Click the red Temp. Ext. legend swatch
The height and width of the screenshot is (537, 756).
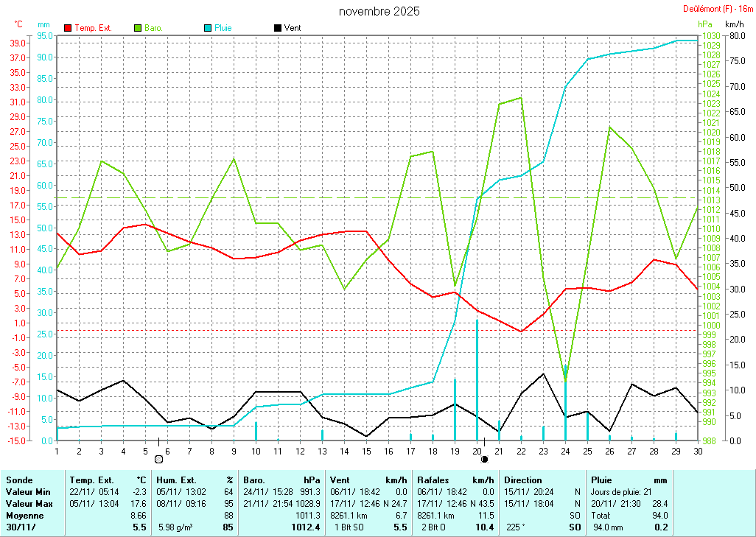point(69,28)
